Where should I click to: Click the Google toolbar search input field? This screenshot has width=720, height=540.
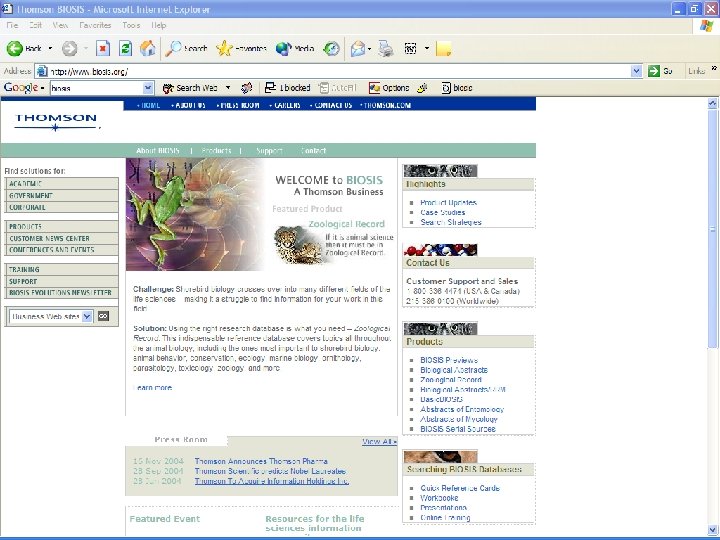pyautogui.click(x=97, y=88)
